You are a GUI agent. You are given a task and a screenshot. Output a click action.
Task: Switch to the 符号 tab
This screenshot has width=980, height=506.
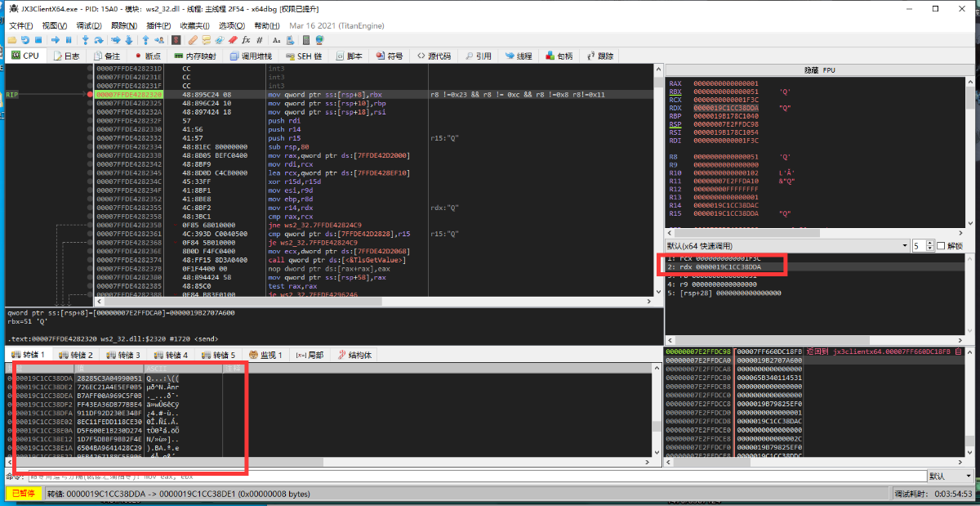389,56
